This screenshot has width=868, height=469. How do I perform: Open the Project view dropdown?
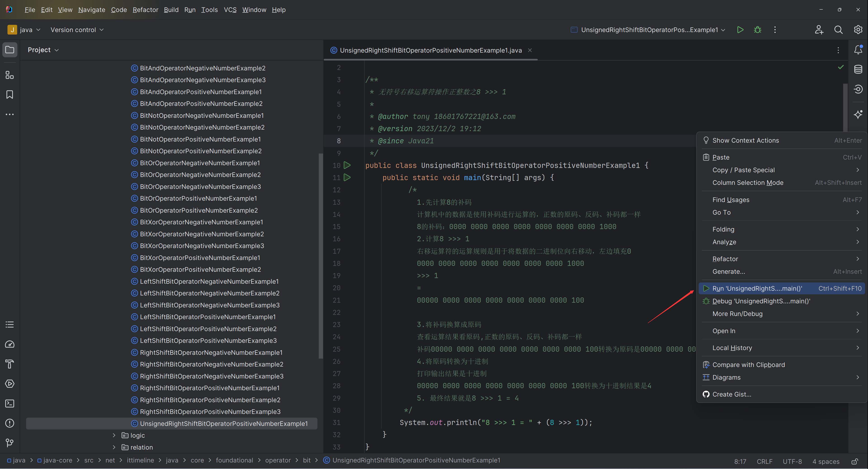click(43, 50)
